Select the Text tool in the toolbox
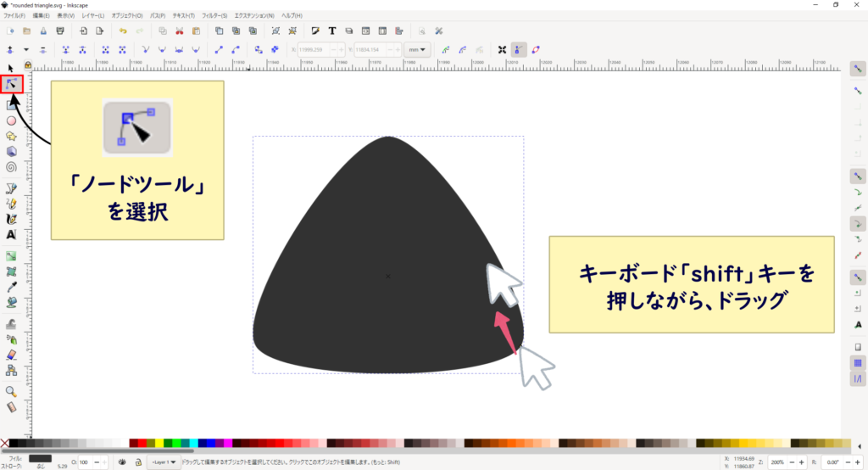868x470 pixels. (11, 233)
